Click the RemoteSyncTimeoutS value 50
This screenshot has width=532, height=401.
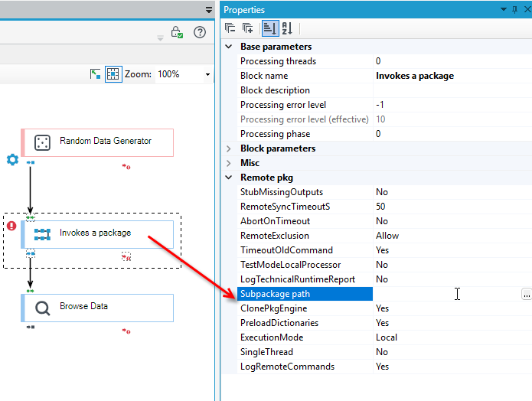(x=380, y=207)
